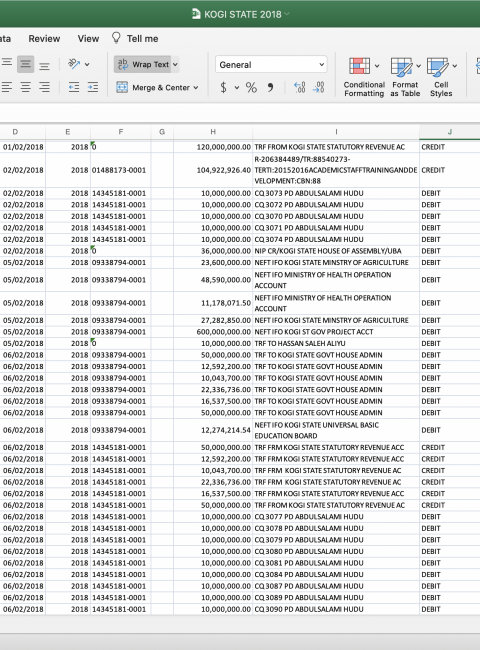The image size is (480, 650).
Task: Select column D header
Action: click(x=15, y=132)
